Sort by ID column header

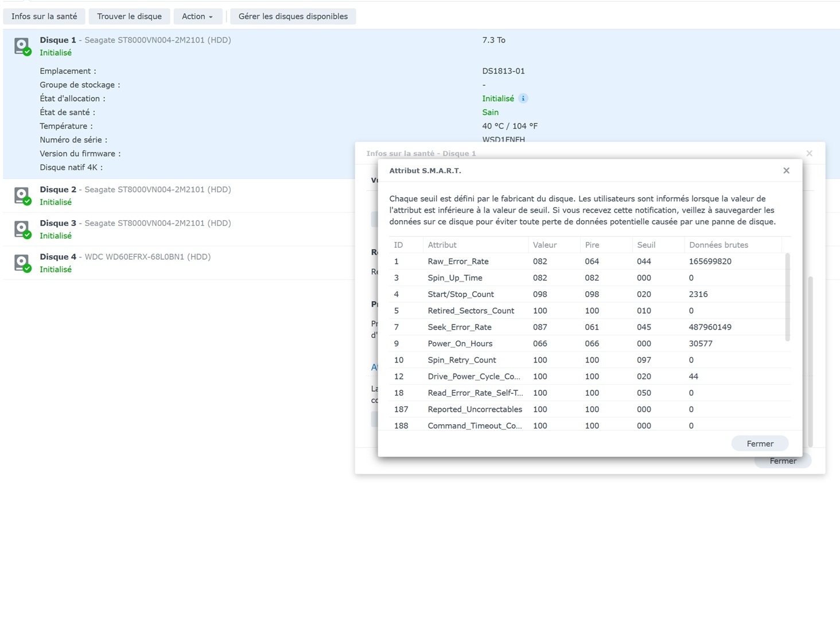click(406, 245)
